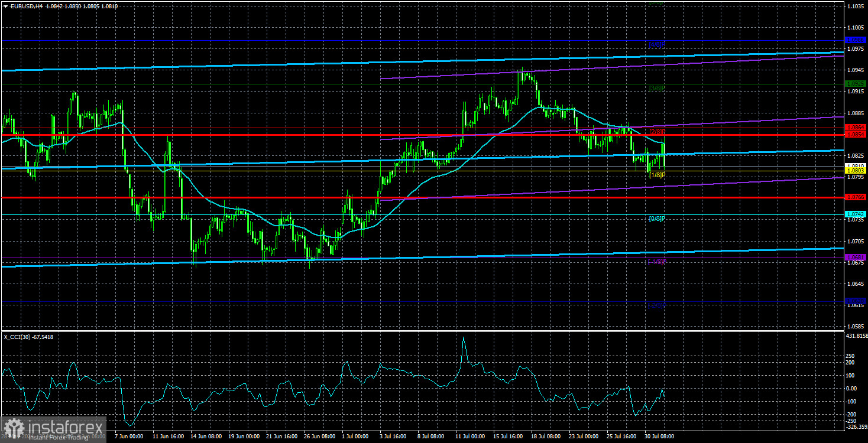The image size is (868, 443).
Task: Click the cyan 1.0742 price tag
Action: click(856, 214)
